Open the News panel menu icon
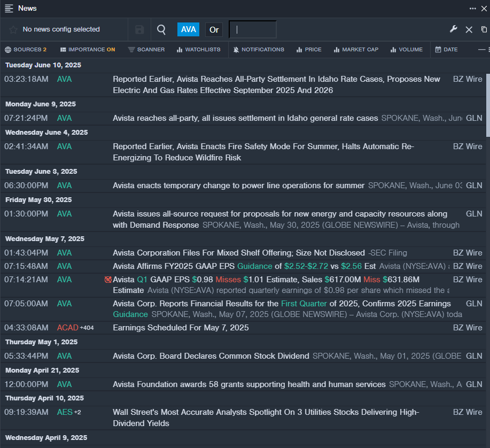Viewport: 490px width, 448px height. pyautogui.click(x=9, y=9)
